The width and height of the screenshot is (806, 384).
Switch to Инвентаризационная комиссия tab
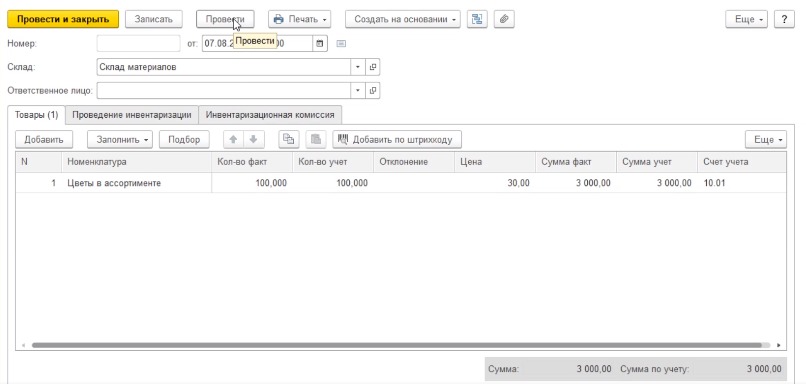(270, 115)
